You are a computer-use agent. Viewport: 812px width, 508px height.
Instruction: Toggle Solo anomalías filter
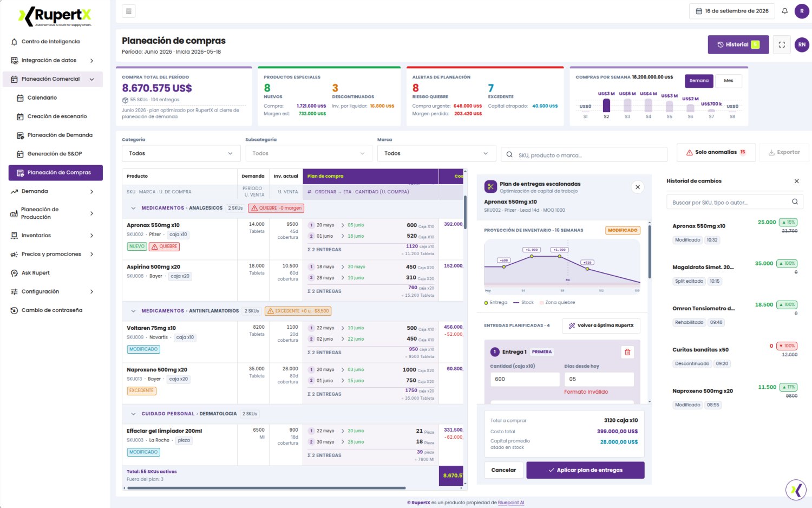pyautogui.click(x=716, y=152)
